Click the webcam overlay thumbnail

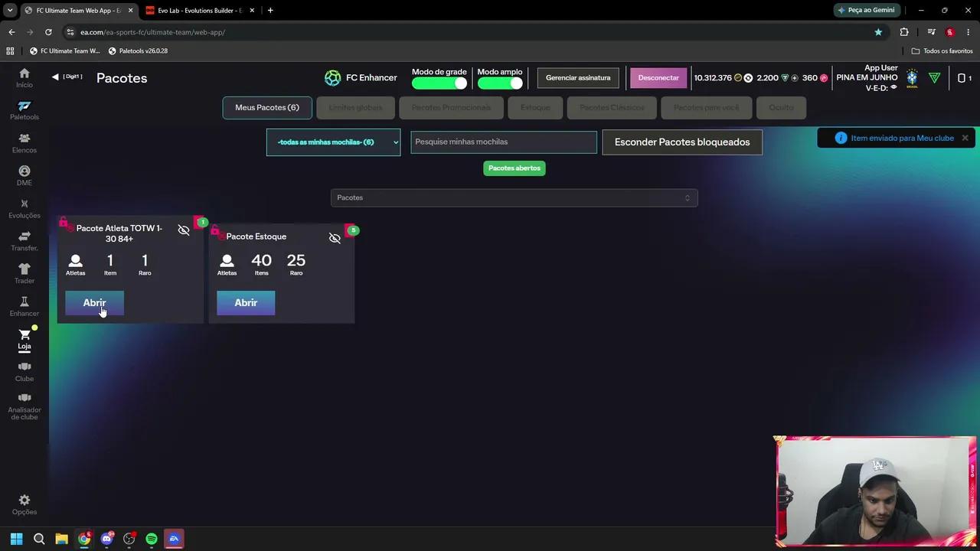pyautogui.click(x=876, y=492)
